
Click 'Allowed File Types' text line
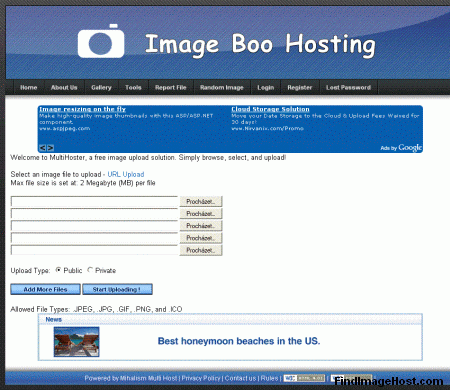click(x=96, y=309)
